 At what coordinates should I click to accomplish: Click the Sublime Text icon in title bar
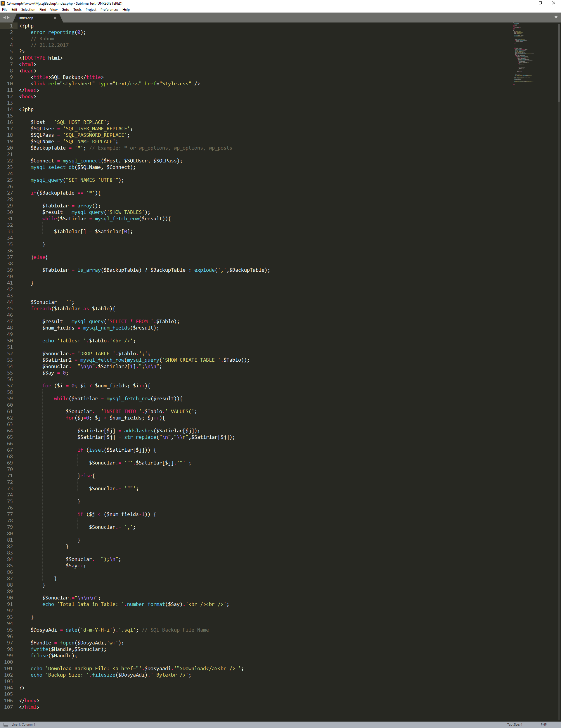pyautogui.click(x=3, y=3)
